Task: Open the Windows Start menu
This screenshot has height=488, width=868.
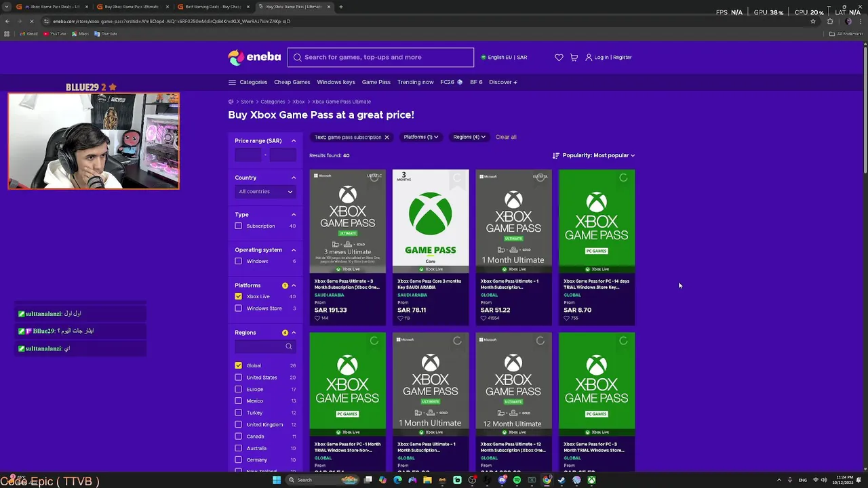Action: (277, 480)
